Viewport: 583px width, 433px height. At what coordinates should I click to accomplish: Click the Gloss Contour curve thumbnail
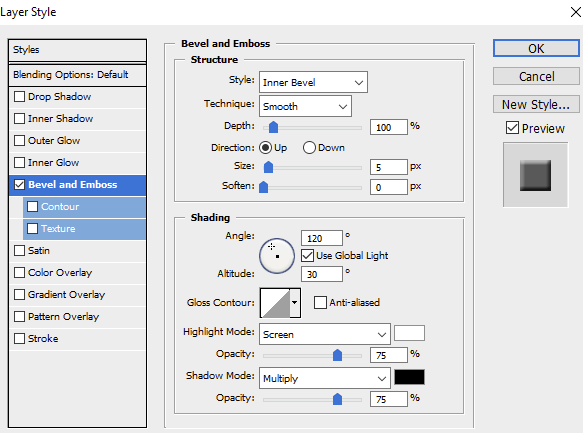click(275, 303)
